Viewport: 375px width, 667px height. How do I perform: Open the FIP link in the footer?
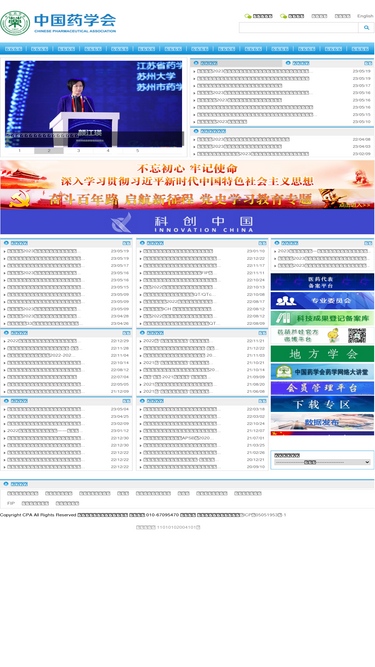pyautogui.click(x=11, y=503)
